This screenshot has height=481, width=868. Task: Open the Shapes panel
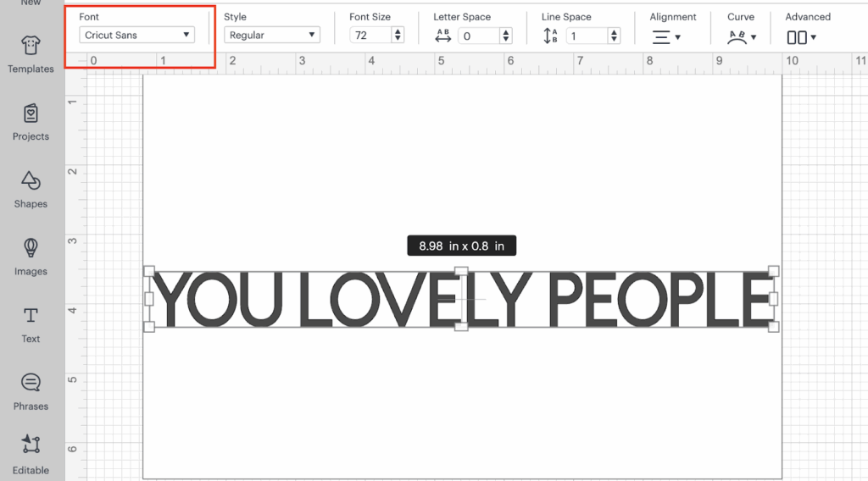tap(31, 188)
